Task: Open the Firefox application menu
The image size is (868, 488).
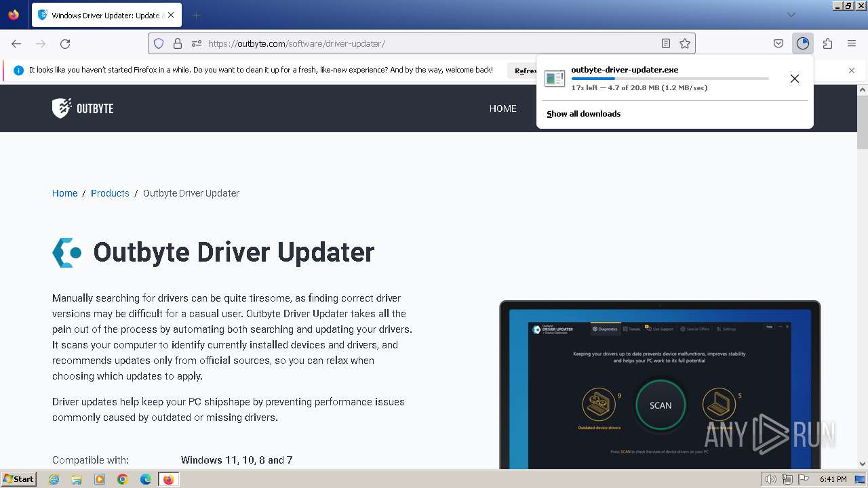Action: (x=852, y=43)
